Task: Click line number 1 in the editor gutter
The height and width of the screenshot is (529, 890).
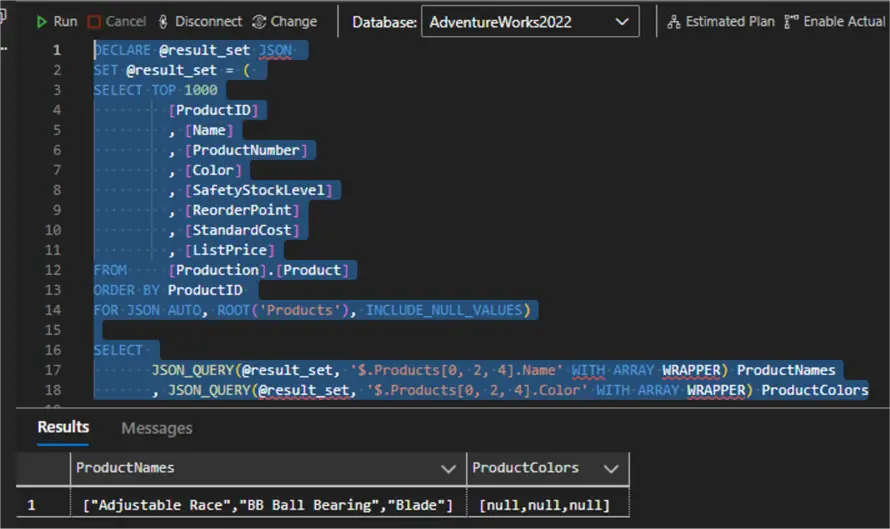Action: 57,50
